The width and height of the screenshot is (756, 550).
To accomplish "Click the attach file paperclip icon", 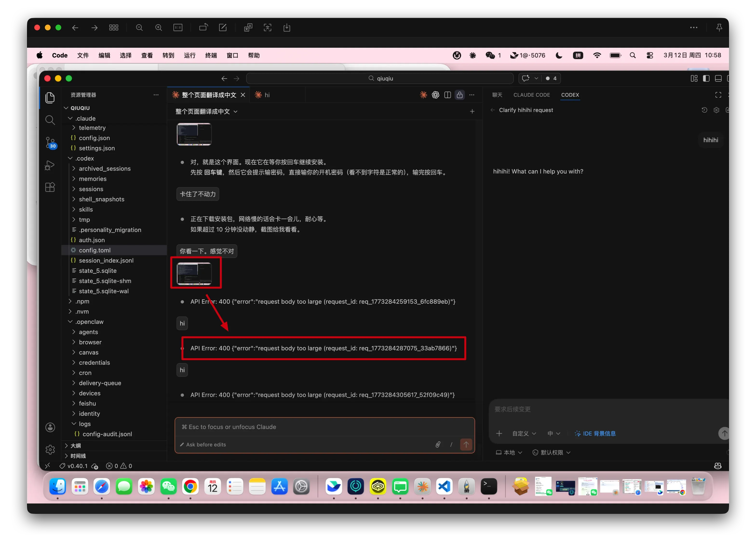I will [438, 444].
